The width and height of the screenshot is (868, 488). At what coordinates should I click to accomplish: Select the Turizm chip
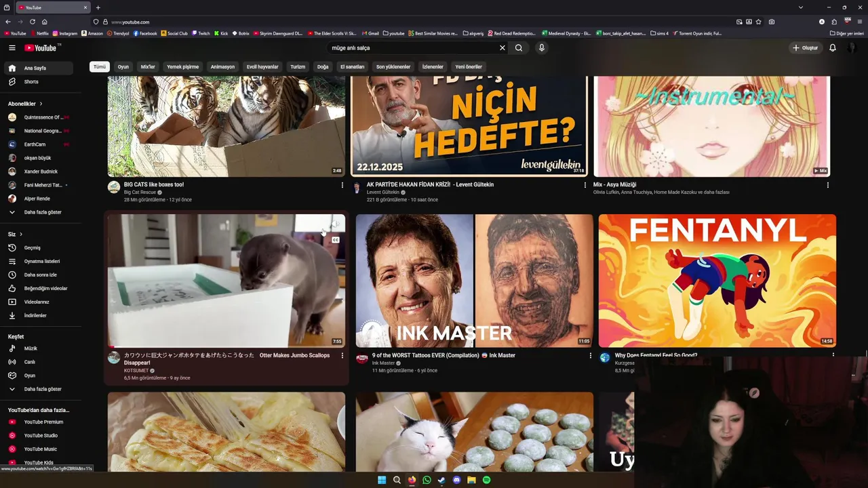coord(298,67)
